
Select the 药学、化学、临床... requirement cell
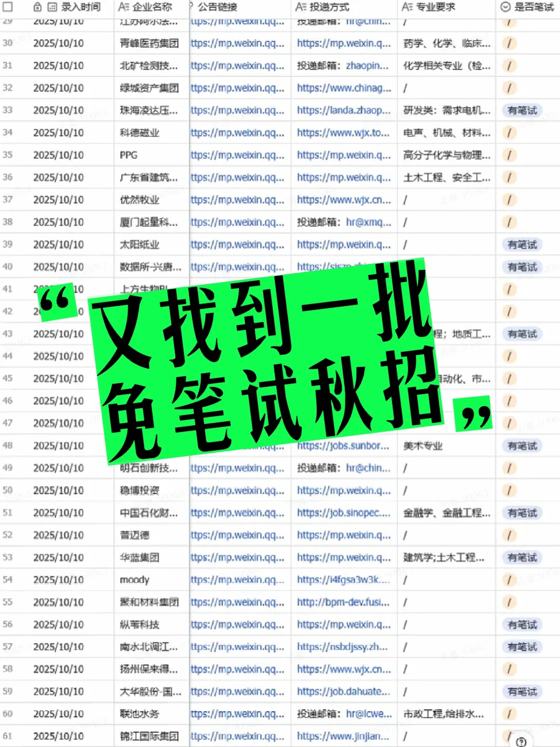pos(446,44)
